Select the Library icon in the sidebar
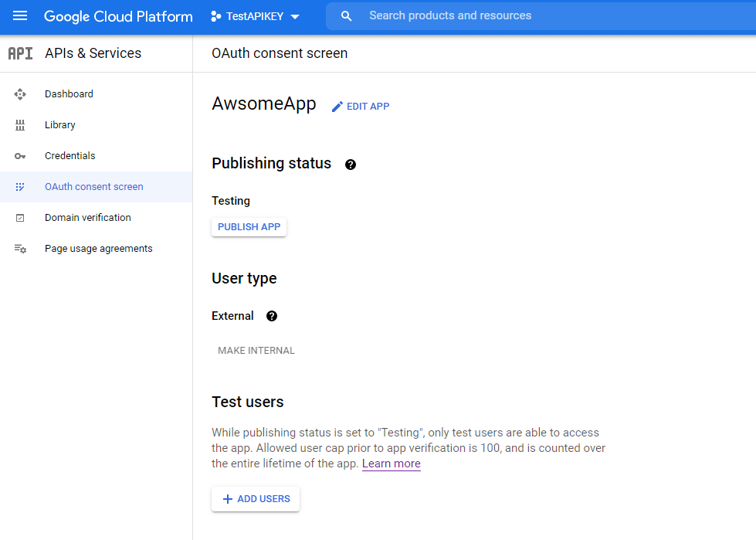The width and height of the screenshot is (756, 540). point(19,124)
